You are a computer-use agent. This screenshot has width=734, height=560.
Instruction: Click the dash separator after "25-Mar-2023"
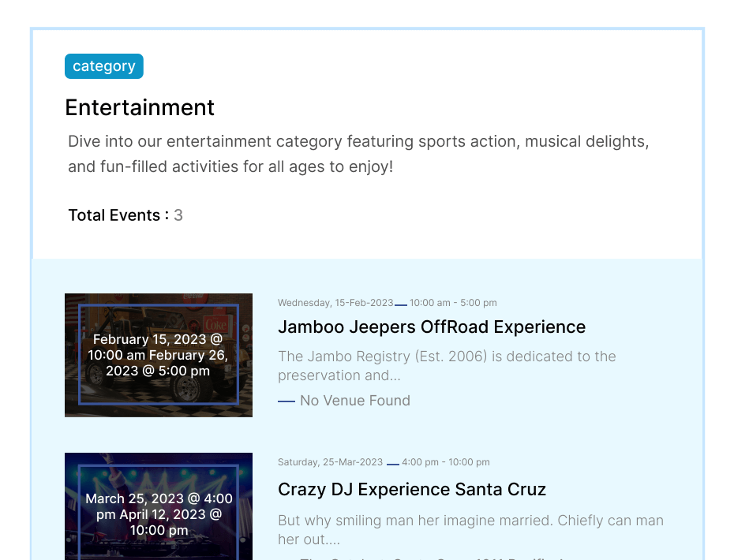tap(393, 464)
